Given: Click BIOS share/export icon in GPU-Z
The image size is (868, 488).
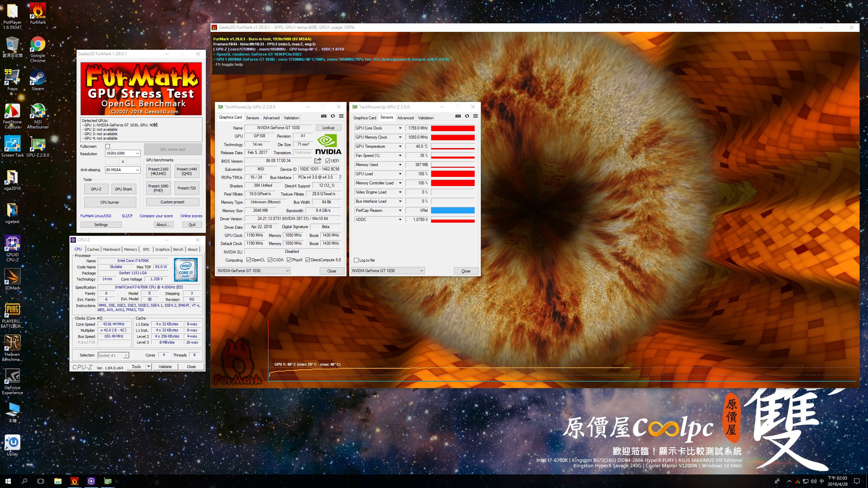Looking at the screenshot, I should (318, 161).
